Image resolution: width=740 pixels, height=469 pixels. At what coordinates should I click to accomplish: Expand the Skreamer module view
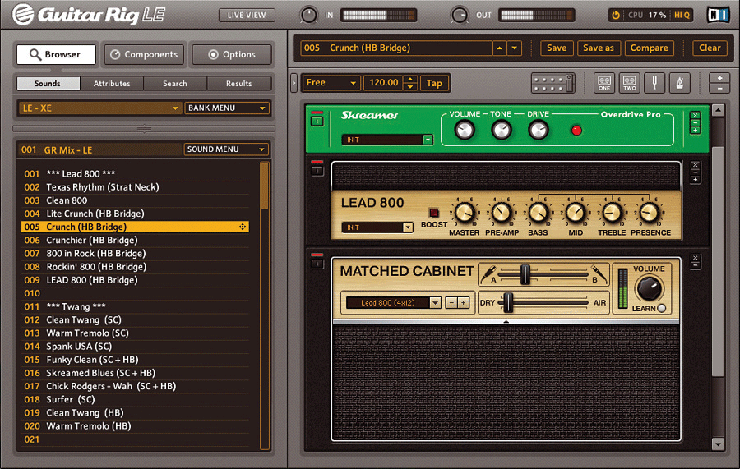695,130
